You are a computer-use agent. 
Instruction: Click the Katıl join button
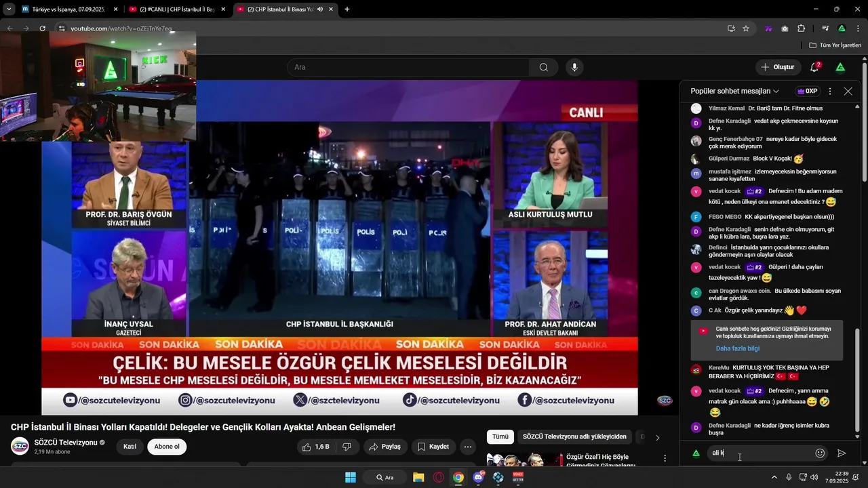(x=130, y=447)
